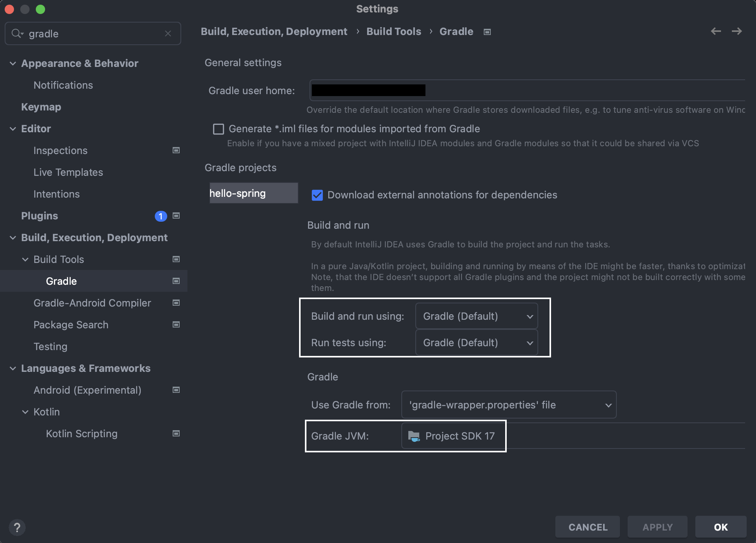The width and height of the screenshot is (756, 543).
Task: Enable Generate *.iml files checkbox
Action: coord(219,129)
